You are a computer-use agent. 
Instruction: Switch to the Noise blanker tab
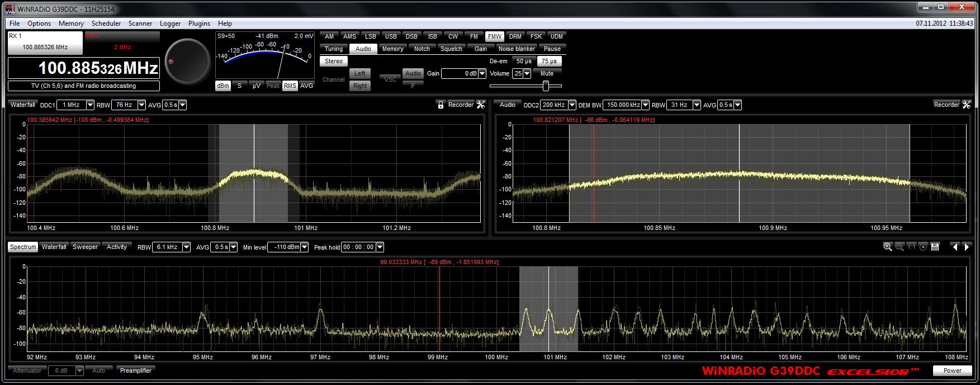tap(517, 49)
